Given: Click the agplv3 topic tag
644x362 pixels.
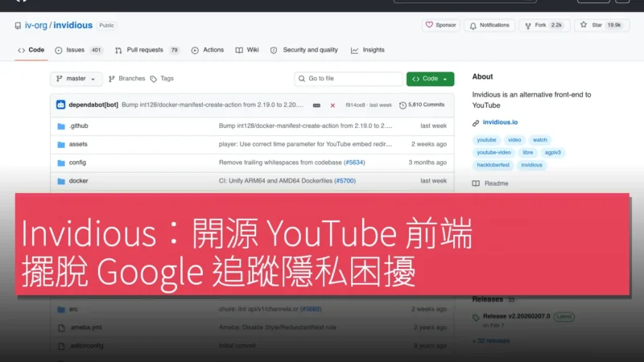Looking at the screenshot, I should pyautogui.click(x=552, y=152).
